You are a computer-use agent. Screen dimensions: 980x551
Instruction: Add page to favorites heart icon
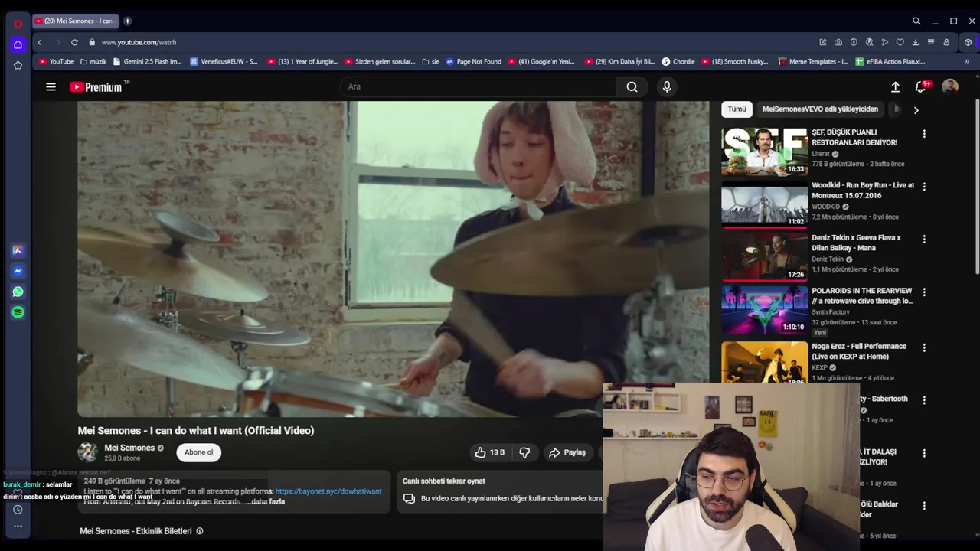coord(900,42)
